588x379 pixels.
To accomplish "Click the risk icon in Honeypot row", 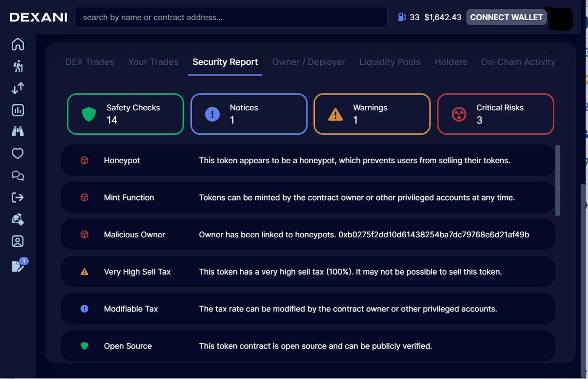I will pyautogui.click(x=84, y=160).
